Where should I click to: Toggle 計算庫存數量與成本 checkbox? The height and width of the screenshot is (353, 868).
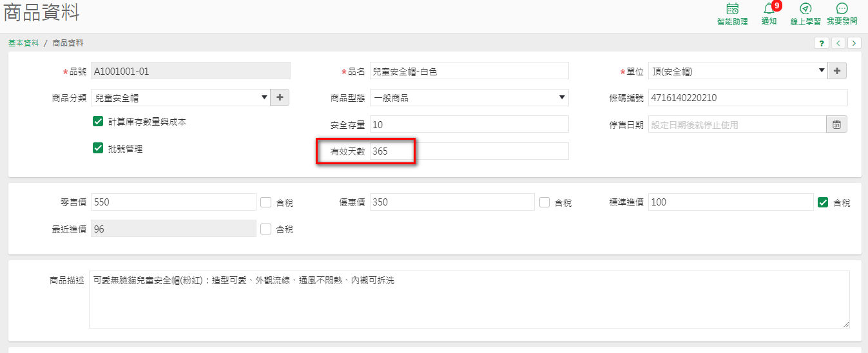(98, 121)
